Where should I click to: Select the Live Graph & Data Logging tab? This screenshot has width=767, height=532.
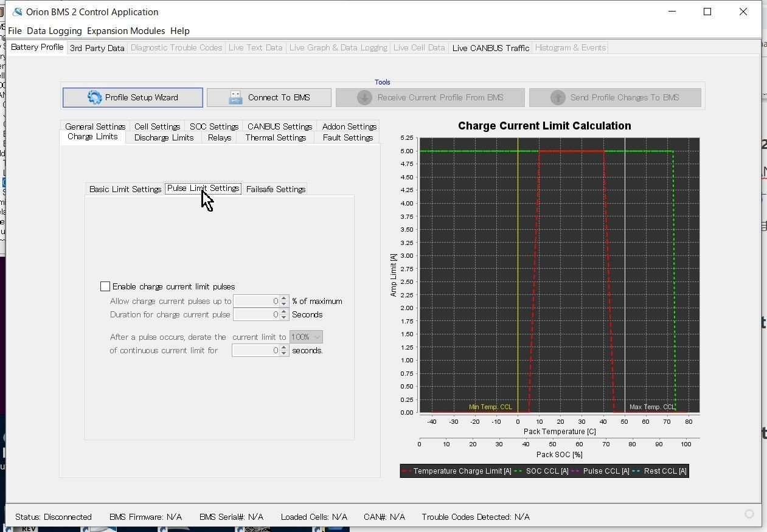[338, 47]
